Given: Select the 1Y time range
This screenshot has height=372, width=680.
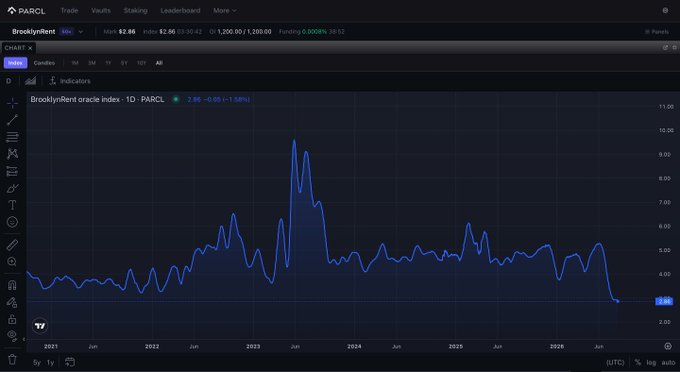Looking at the screenshot, I should pyautogui.click(x=108, y=63).
